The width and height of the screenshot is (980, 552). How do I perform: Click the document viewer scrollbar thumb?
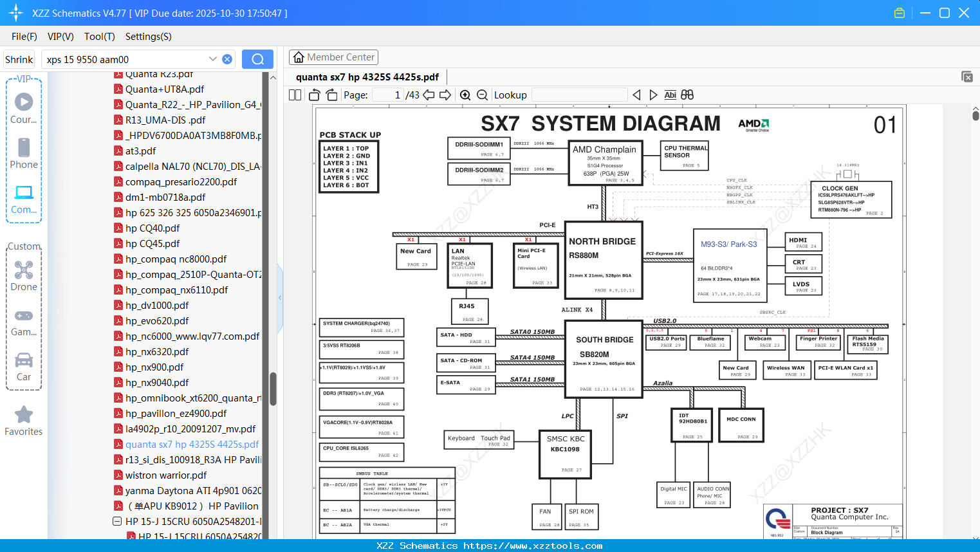point(975,116)
